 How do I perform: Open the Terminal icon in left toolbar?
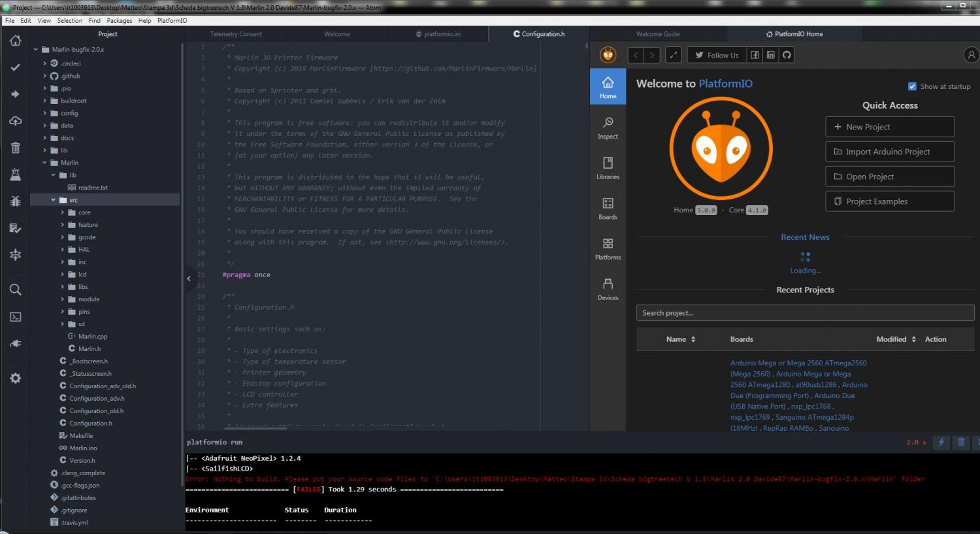[15, 317]
